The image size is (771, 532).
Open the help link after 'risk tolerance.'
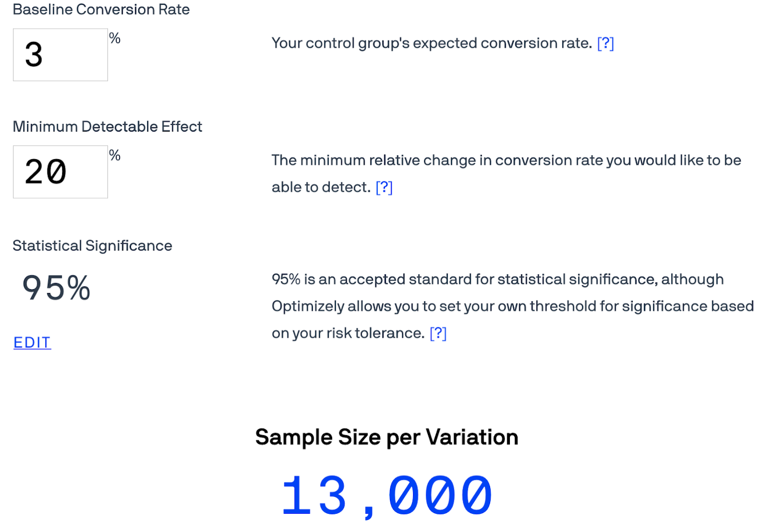(x=438, y=334)
